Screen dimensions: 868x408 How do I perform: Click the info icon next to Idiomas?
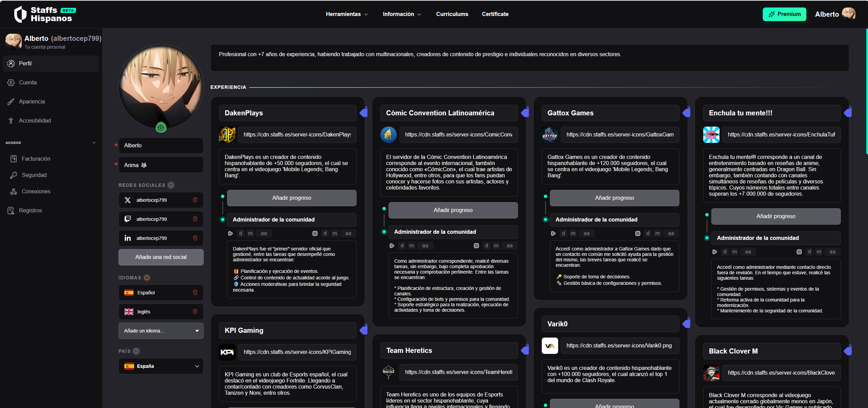tap(147, 278)
